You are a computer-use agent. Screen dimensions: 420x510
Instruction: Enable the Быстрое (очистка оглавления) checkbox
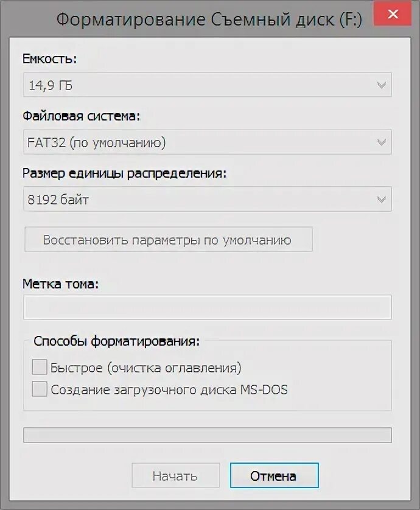(40, 367)
